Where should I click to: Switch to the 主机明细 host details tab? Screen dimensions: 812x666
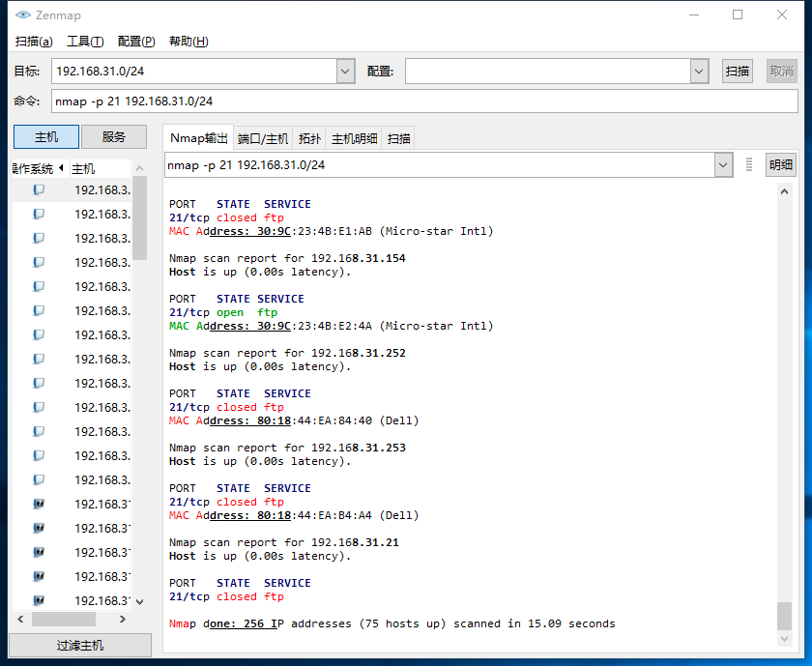(x=354, y=139)
